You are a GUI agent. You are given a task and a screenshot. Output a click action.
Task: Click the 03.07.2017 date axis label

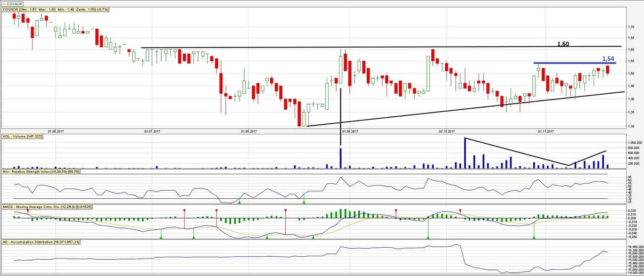click(x=152, y=131)
